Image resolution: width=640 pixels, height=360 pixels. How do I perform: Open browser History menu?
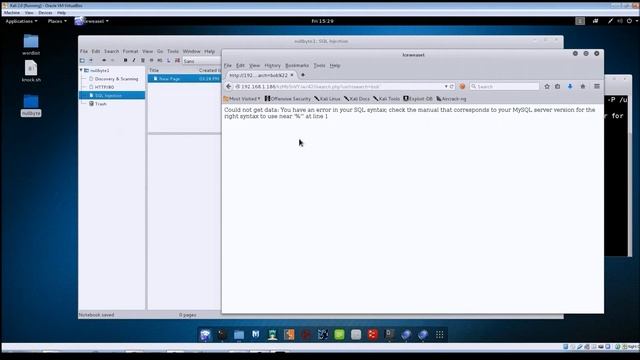[272, 66]
